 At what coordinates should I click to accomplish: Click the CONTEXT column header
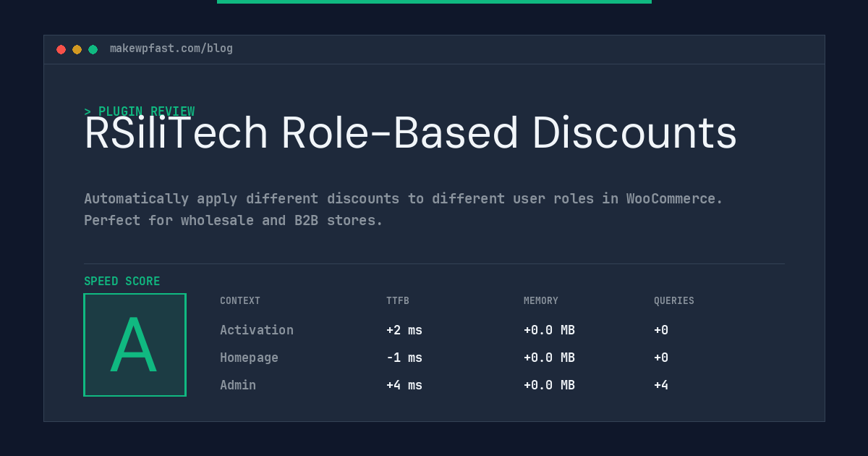(x=240, y=301)
